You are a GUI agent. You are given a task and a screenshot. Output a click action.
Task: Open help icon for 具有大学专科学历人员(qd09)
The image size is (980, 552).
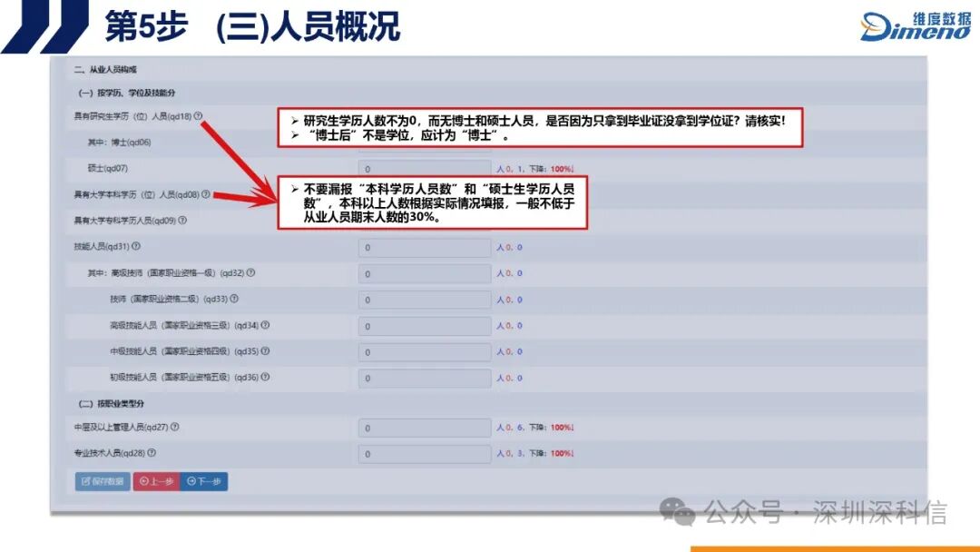182,220
